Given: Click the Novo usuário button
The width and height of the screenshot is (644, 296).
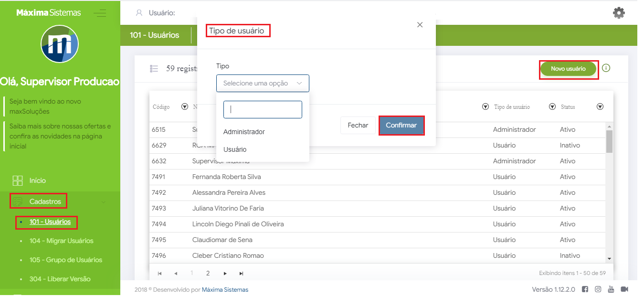Looking at the screenshot, I should click(568, 69).
